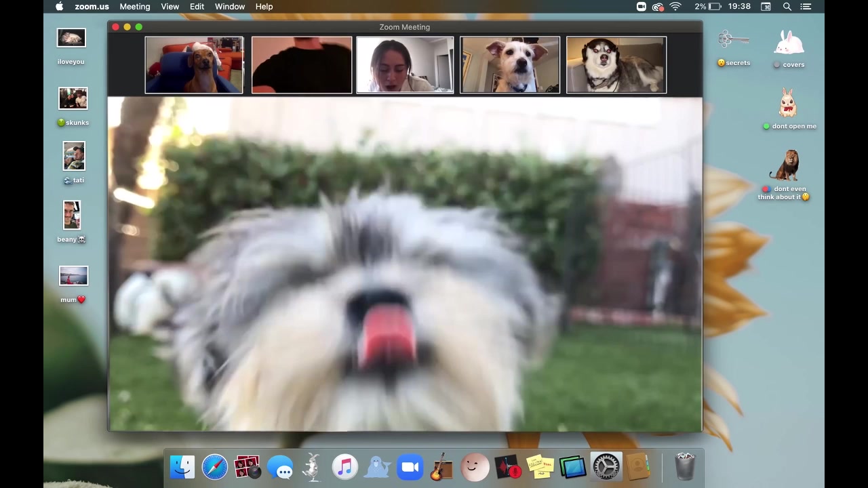The width and height of the screenshot is (868, 488).
Task: Open the Help menu
Action: coord(264,7)
